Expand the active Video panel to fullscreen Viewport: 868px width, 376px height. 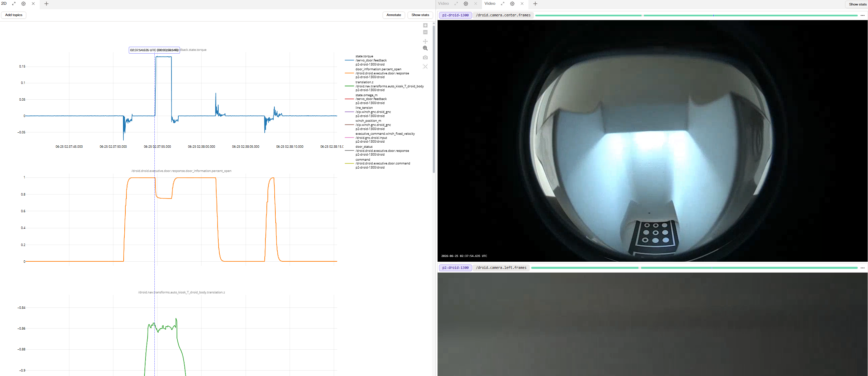tap(502, 4)
